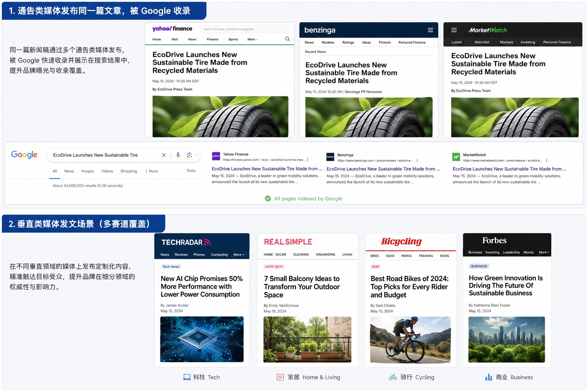Click the HOME IDEAS tag on Real Simple
This screenshot has width=588, height=392.
tap(274, 266)
